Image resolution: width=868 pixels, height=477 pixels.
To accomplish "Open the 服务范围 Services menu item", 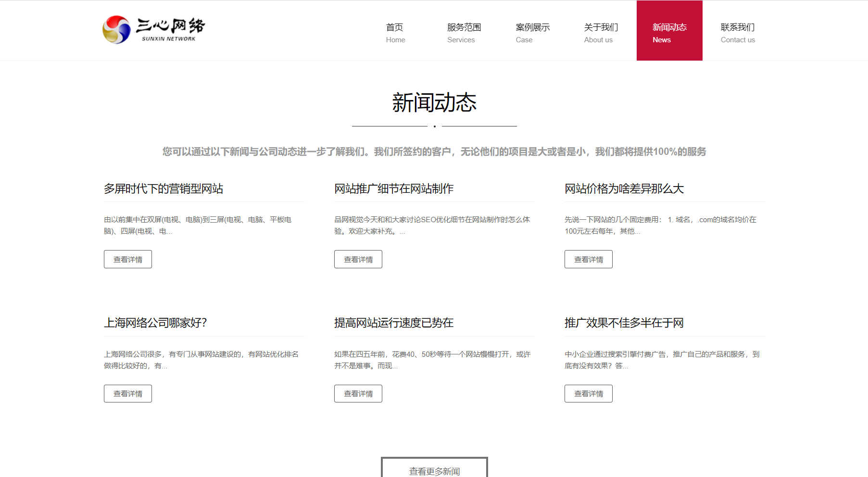I will [464, 33].
